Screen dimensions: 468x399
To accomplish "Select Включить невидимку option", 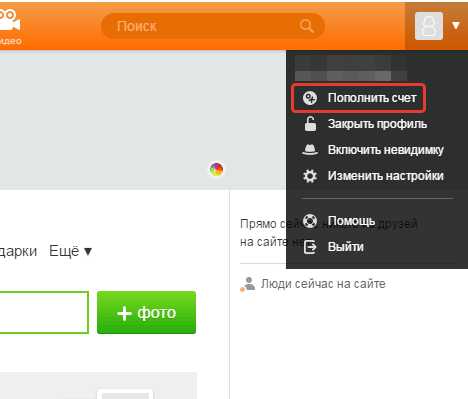I will (385, 150).
